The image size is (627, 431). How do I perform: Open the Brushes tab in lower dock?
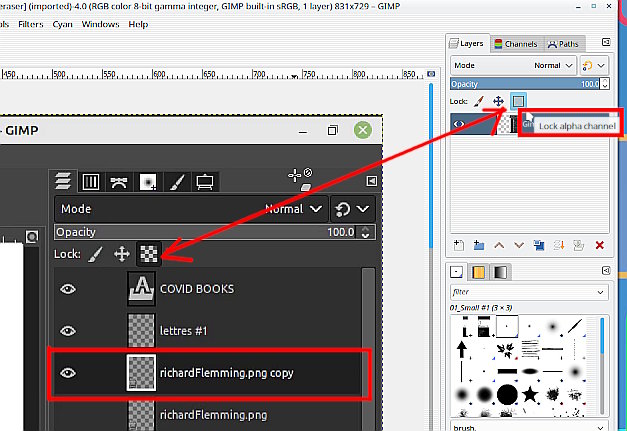click(x=456, y=272)
